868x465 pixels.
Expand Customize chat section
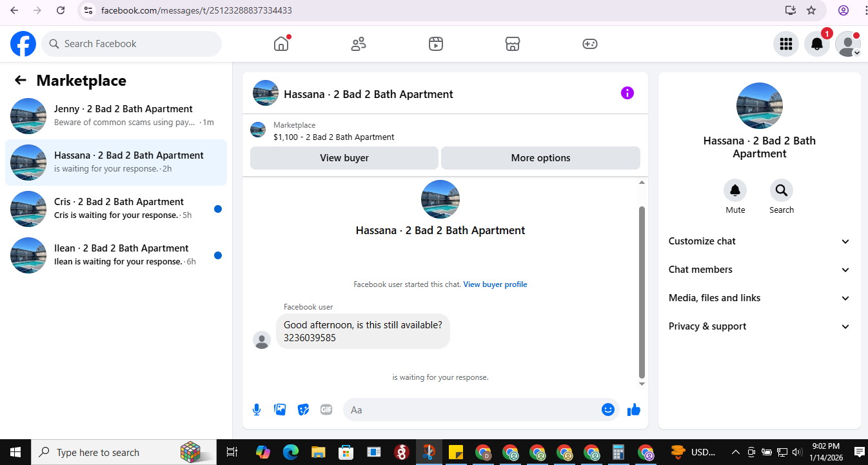click(x=760, y=241)
